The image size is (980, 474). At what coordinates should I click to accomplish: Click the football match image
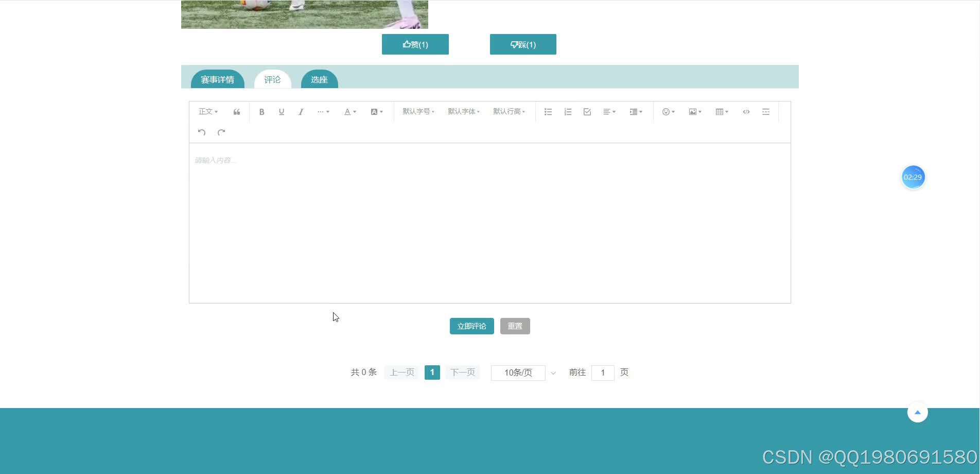pos(305,14)
